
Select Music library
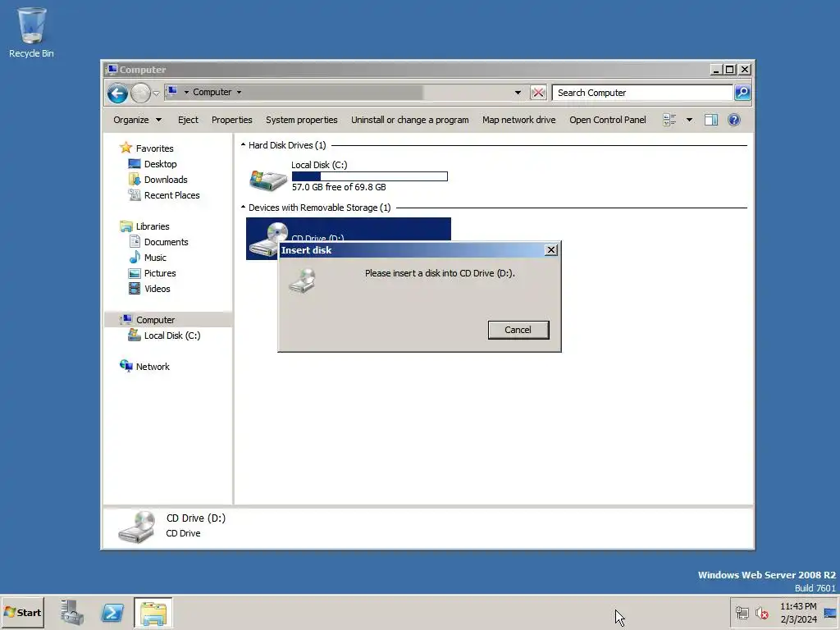pyautogui.click(x=155, y=257)
